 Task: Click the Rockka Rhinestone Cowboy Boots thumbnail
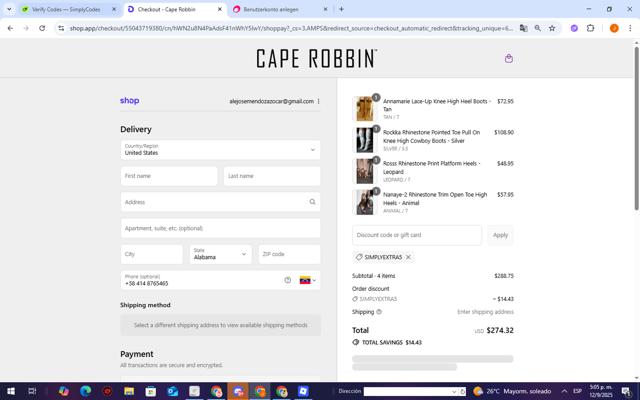tap(364, 140)
